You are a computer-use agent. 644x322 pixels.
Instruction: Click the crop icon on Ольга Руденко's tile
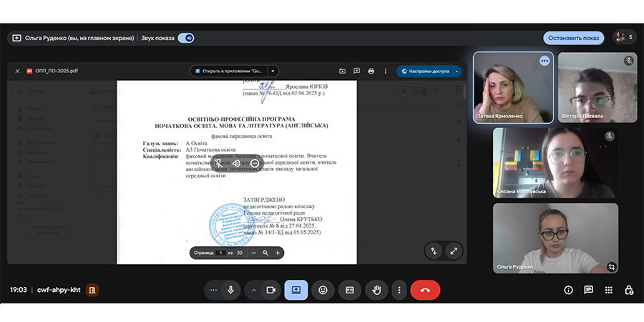(x=612, y=267)
